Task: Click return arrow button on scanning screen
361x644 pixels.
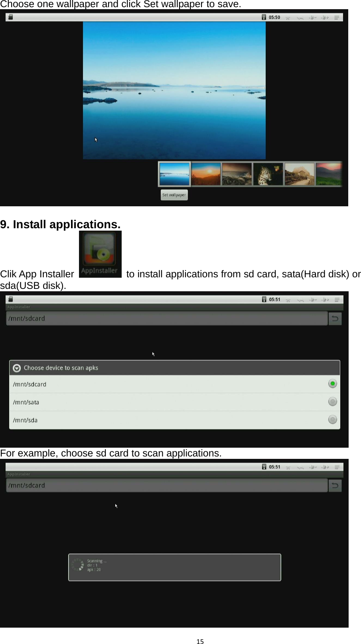Action: (335, 485)
